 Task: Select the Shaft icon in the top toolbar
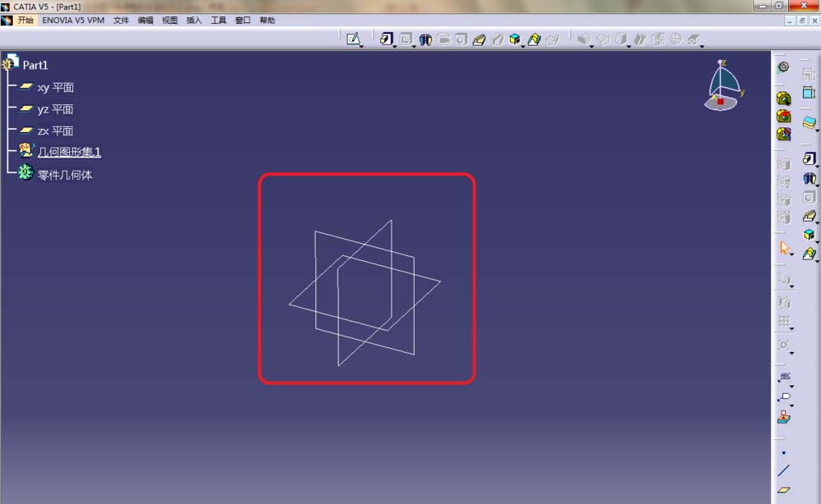[425, 39]
